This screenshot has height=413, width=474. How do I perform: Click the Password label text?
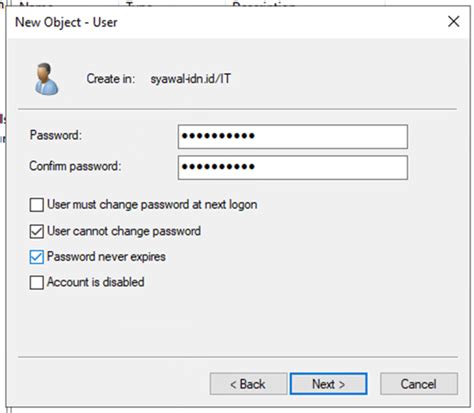pyautogui.click(x=56, y=135)
